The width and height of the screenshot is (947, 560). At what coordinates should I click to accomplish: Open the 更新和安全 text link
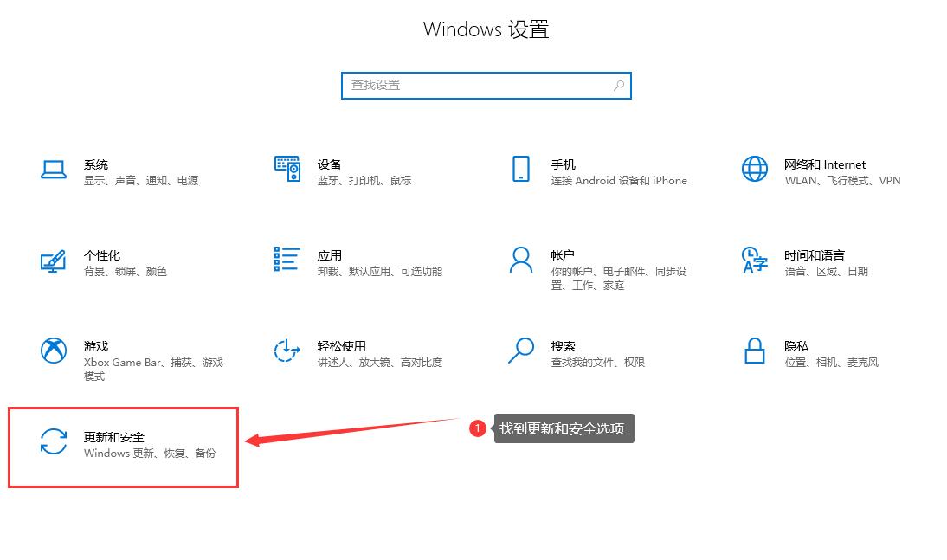point(114,437)
